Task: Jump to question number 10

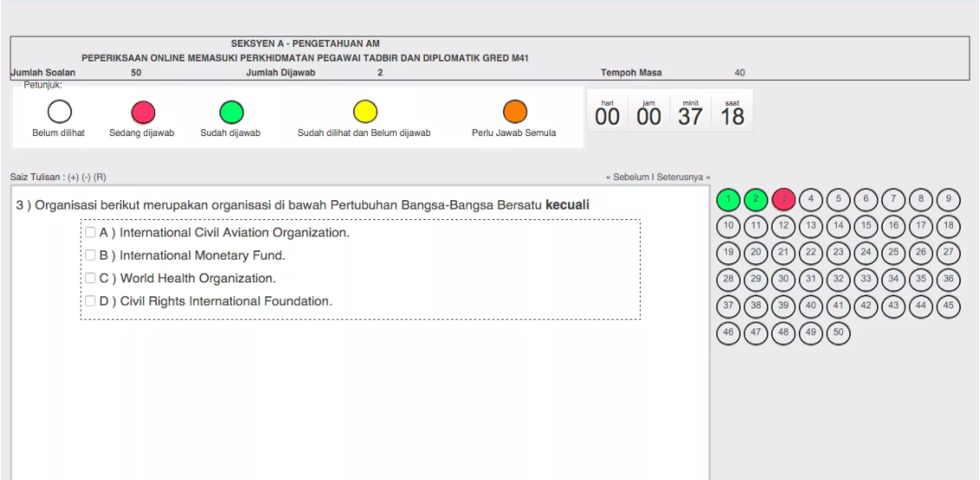Action: pos(729,226)
